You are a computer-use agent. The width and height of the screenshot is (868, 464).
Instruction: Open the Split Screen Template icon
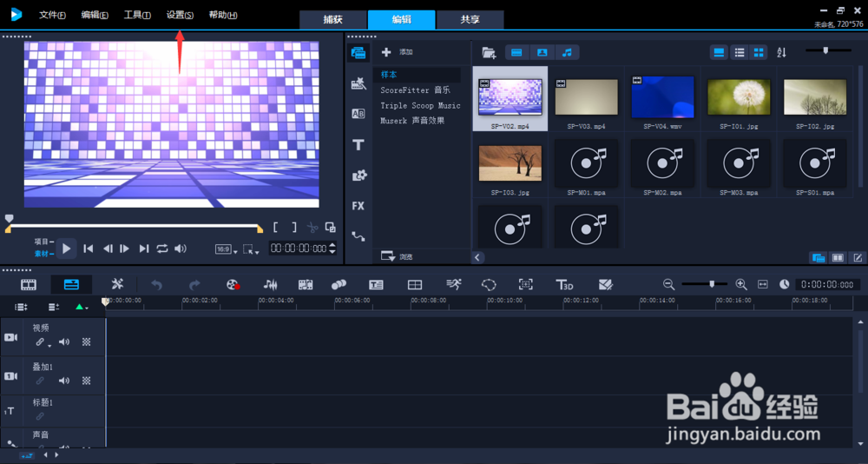point(606,285)
